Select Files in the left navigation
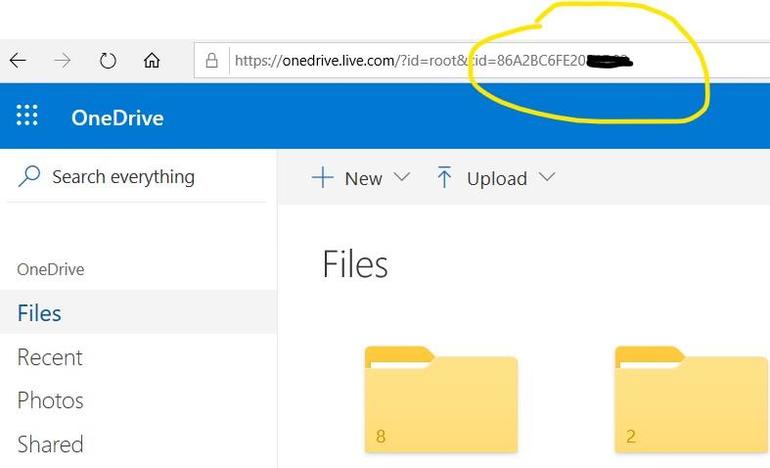The height and width of the screenshot is (468, 770). click(x=138, y=312)
